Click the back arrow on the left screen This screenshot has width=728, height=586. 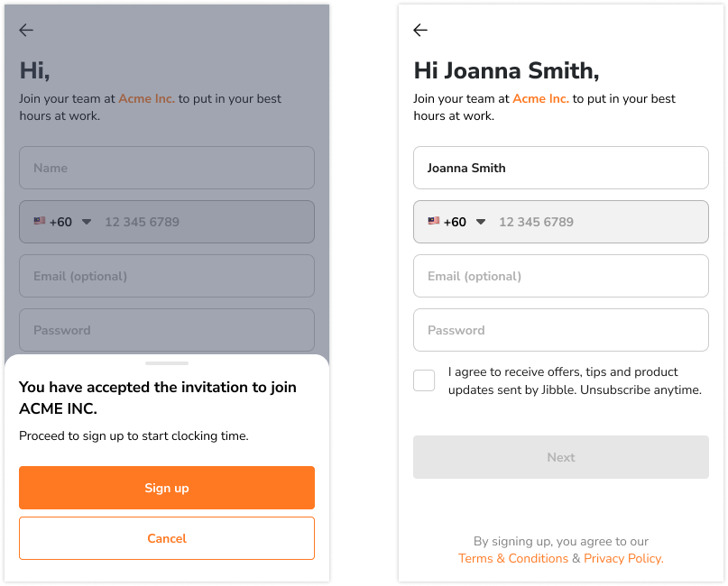tap(26, 30)
